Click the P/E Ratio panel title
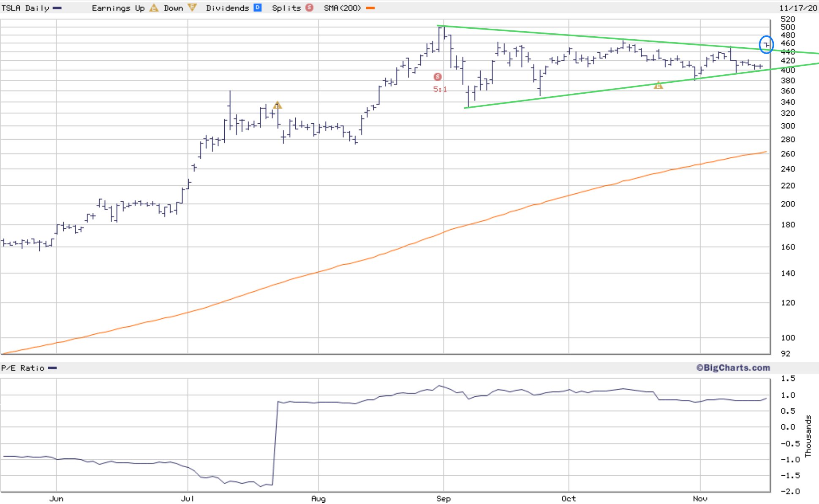 coord(23,368)
